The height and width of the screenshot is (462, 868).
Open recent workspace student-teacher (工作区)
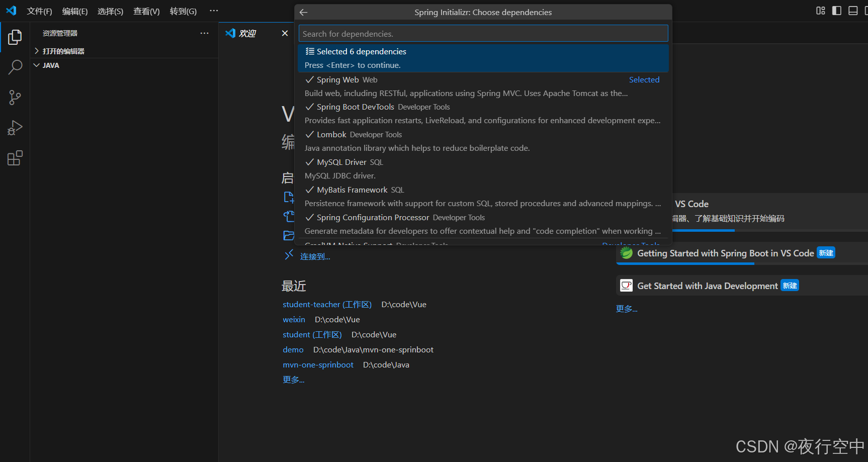click(x=327, y=305)
